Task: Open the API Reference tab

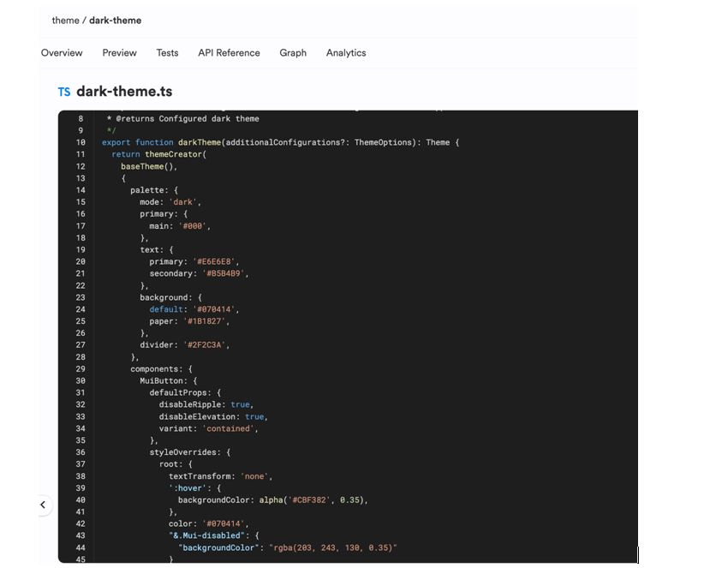Action: tap(229, 53)
